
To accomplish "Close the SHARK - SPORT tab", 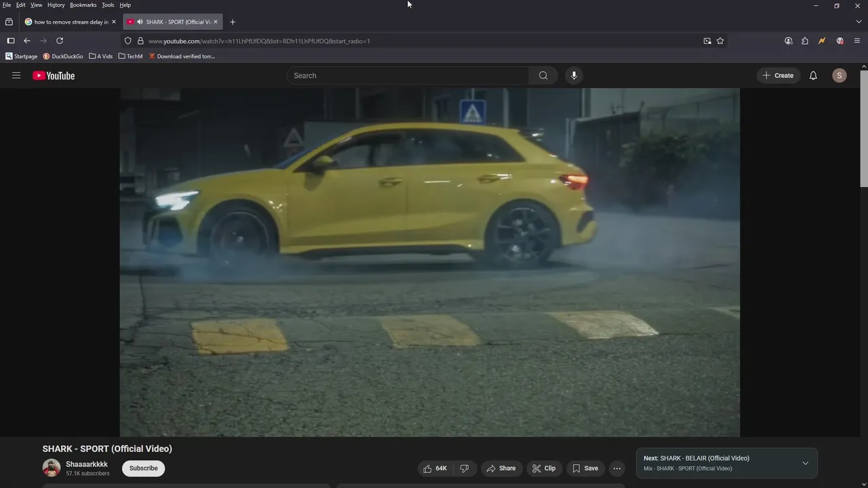I will tap(216, 22).
